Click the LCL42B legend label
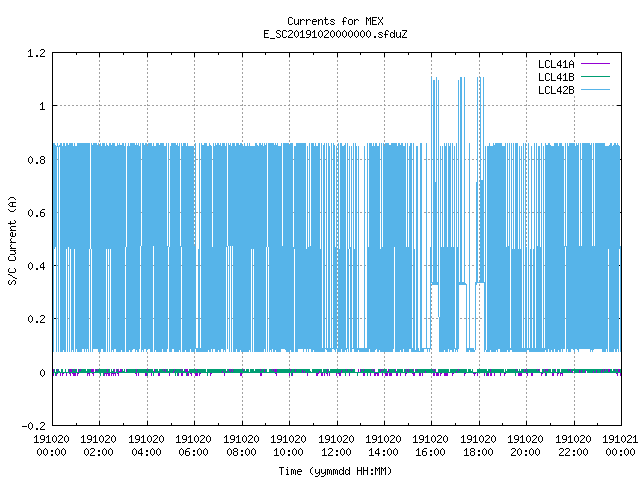The width and height of the screenshot is (640, 480). 556,90
